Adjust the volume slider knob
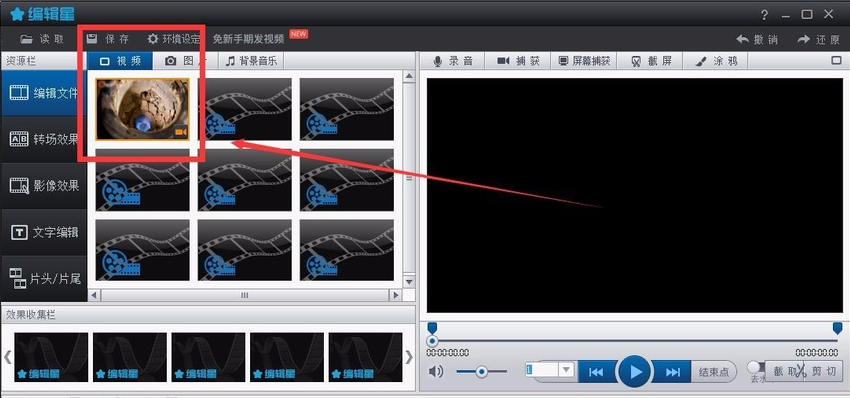The height and width of the screenshot is (398, 850). pyautogui.click(x=481, y=371)
